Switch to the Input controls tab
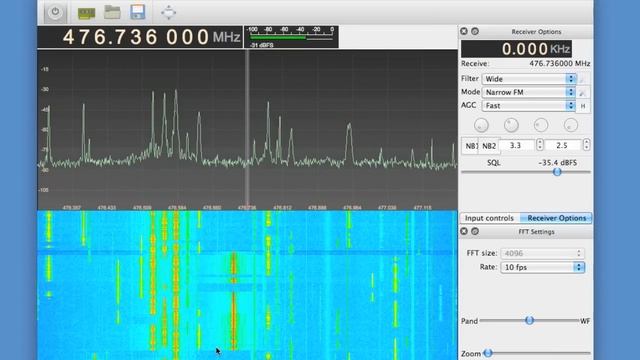640x360 pixels. click(489, 218)
